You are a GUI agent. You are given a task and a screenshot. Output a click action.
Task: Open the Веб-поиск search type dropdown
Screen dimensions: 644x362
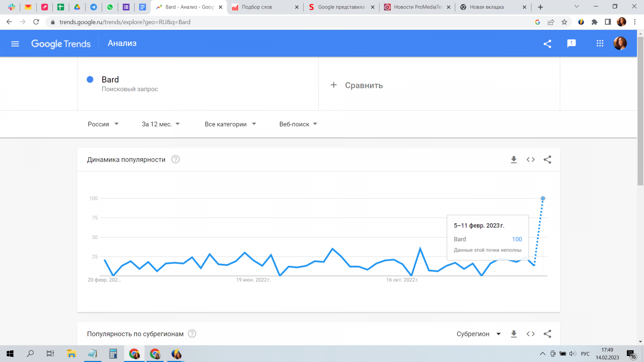click(x=298, y=124)
